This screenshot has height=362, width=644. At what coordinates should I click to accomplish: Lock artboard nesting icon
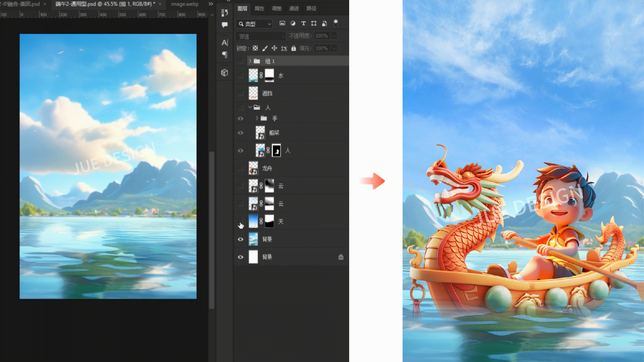[284, 48]
